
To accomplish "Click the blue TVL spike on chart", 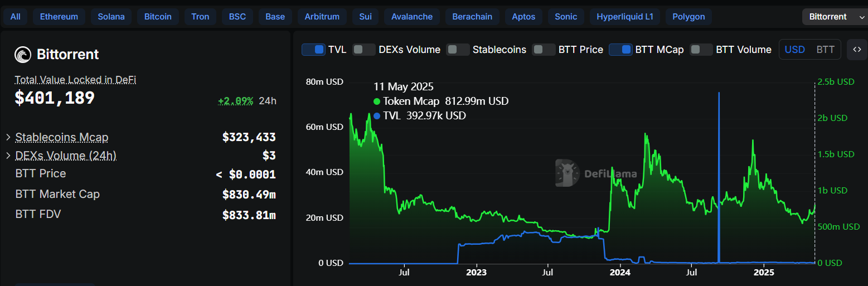I will coord(719,167).
